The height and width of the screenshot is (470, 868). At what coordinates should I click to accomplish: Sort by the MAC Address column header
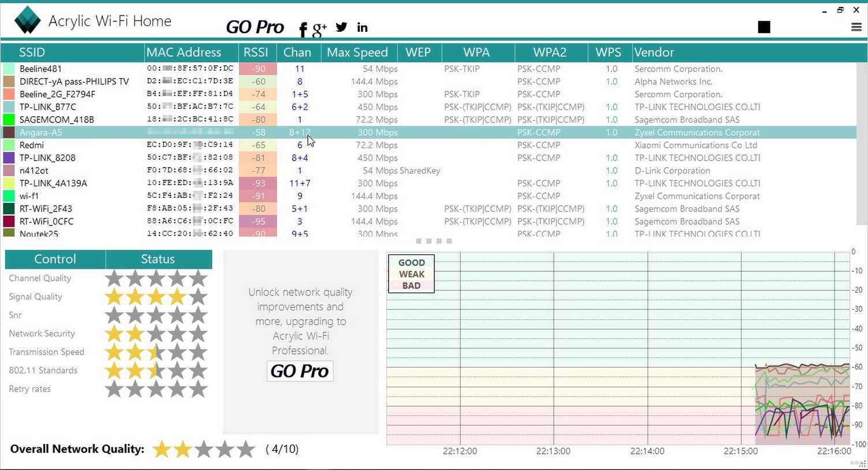[x=192, y=52]
